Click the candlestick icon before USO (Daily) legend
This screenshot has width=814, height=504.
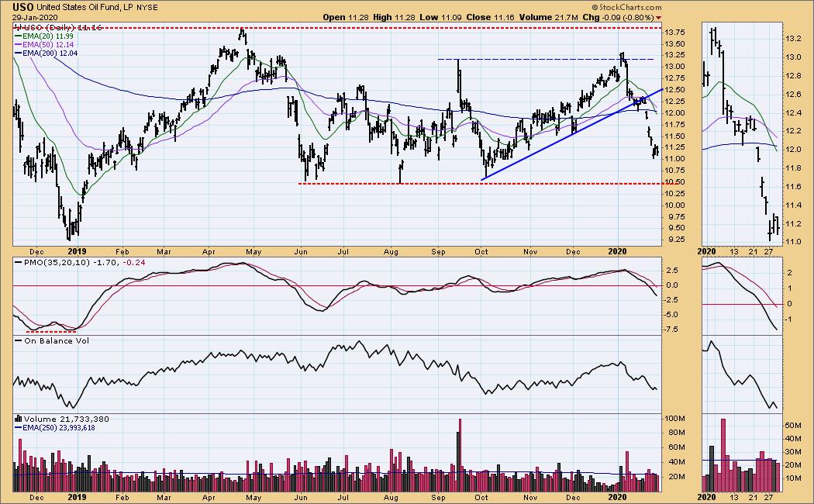tap(18, 27)
